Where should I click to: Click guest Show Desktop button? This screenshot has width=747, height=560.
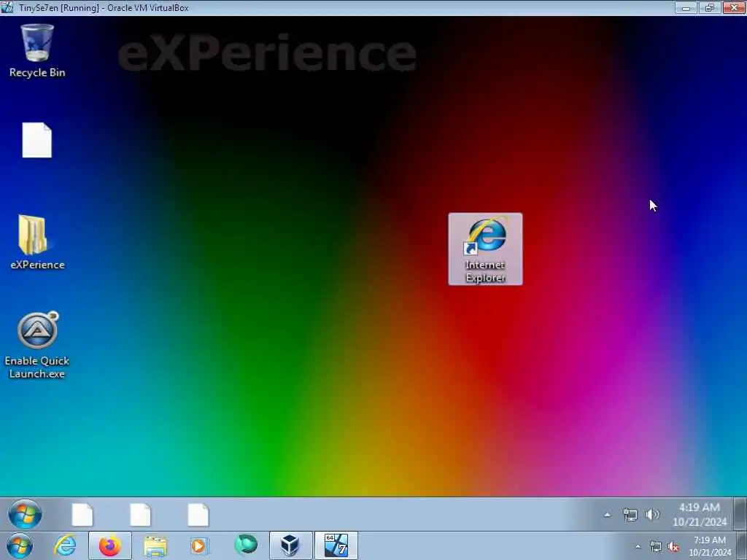[x=740, y=514]
